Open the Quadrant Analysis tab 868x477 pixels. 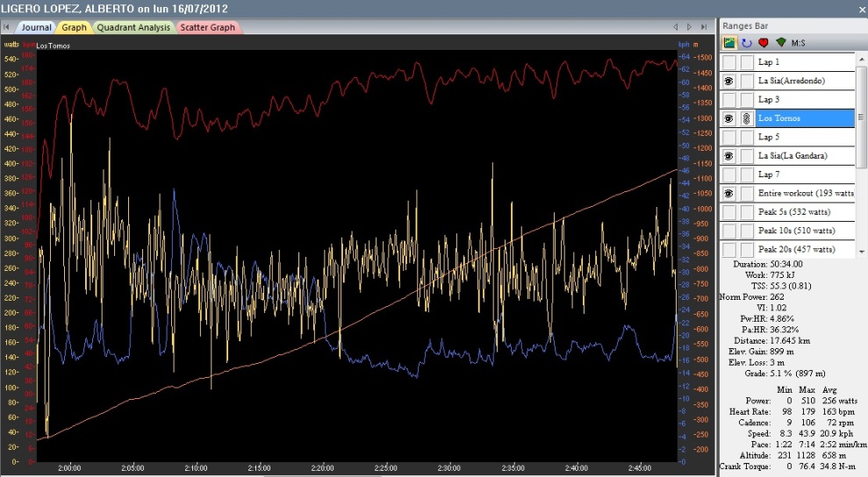click(133, 27)
